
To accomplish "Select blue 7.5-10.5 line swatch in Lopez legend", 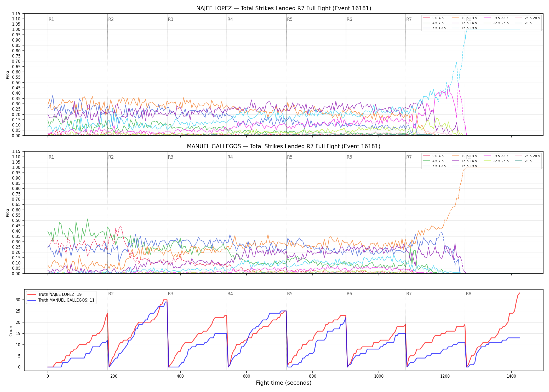I will (426, 28).
